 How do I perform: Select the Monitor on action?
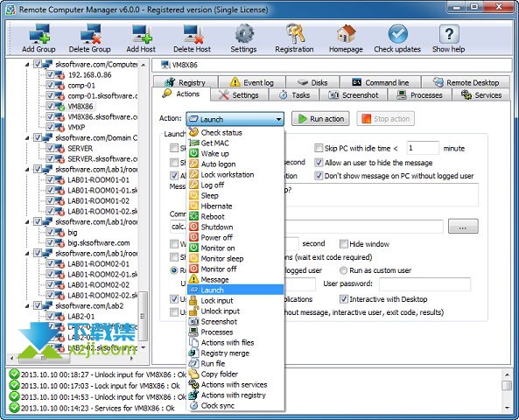pos(235,248)
